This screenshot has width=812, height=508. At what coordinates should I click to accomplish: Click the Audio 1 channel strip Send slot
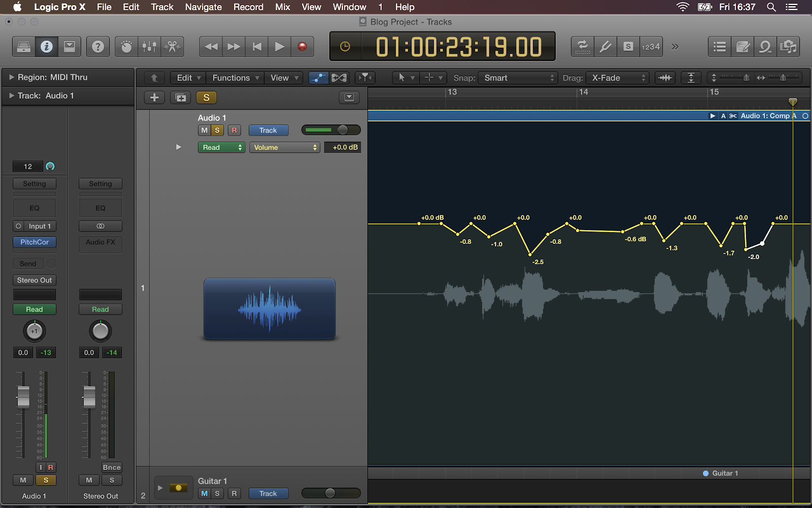(28, 264)
